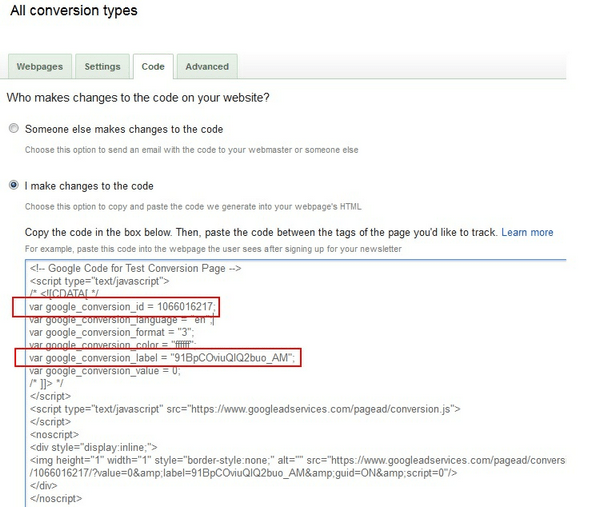Click the 'All conversion types' heading
The height and width of the screenshot is (507, 604).
tap(74, 10)
